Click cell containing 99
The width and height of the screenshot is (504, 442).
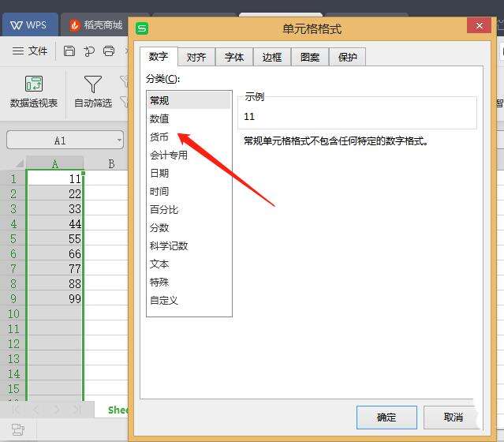(54, 298)
